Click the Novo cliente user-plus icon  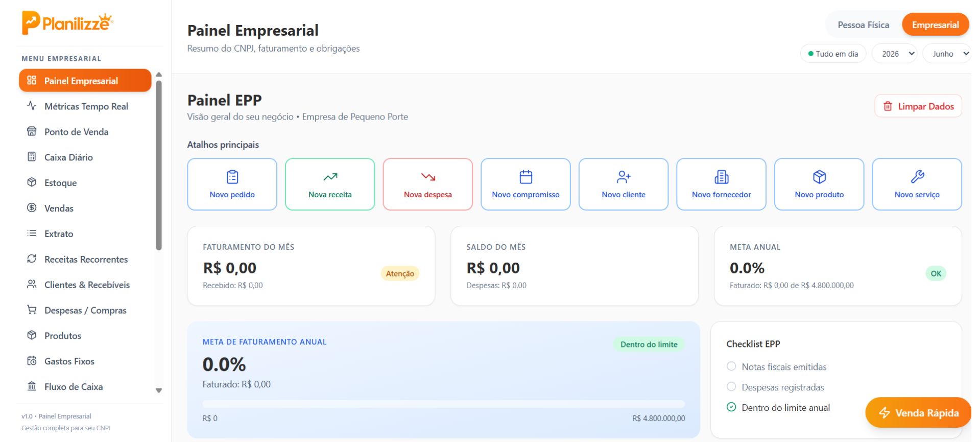pos(624,177)
